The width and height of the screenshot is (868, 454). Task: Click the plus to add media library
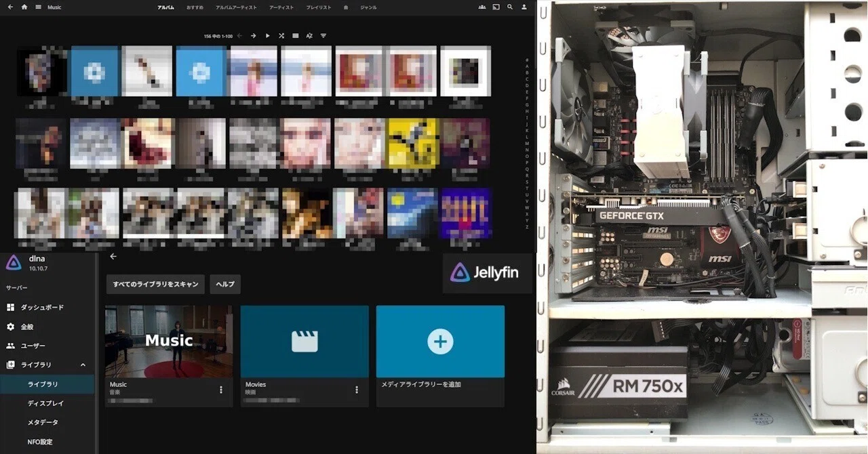440,341
